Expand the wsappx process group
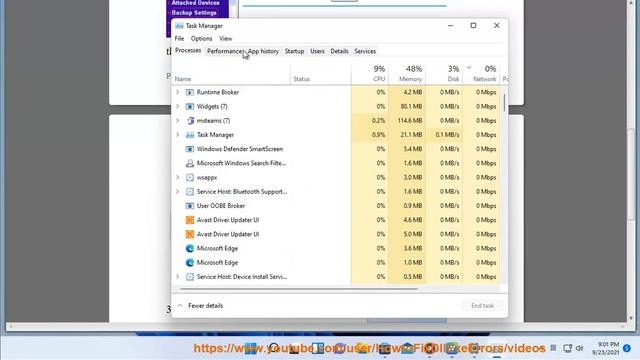 pyautogui.click(x=178, y=178)
